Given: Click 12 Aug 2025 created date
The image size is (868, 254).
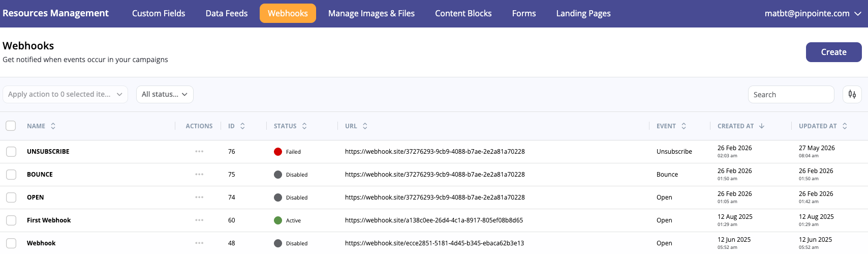Looking at the screenshot, I should click(735, 217).
